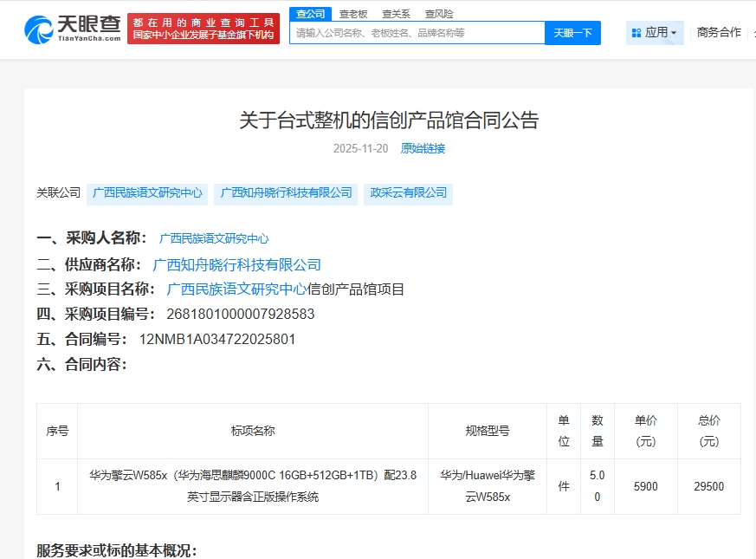Switch to the 查公司 tab
Viewport: 756px width, 559px height.
[310, 14]
